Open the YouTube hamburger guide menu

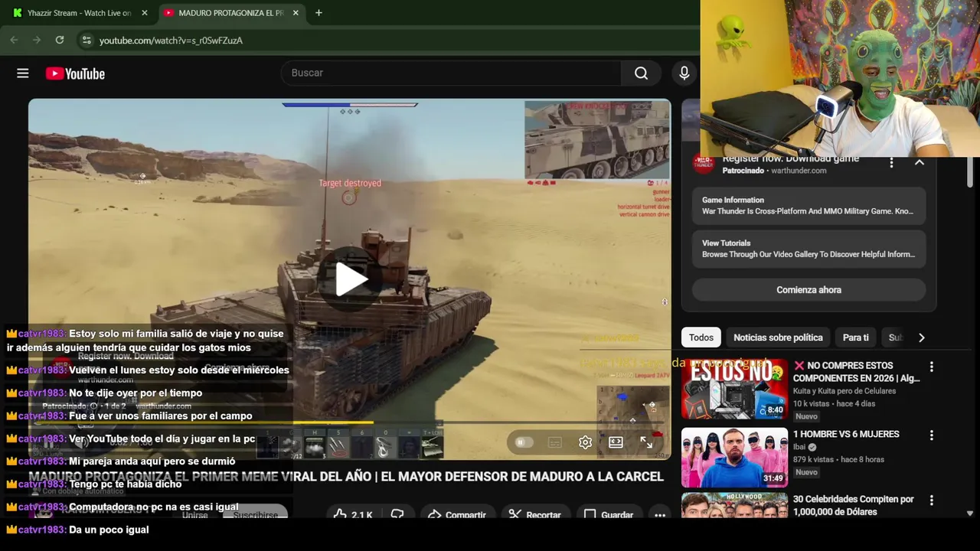23,73
